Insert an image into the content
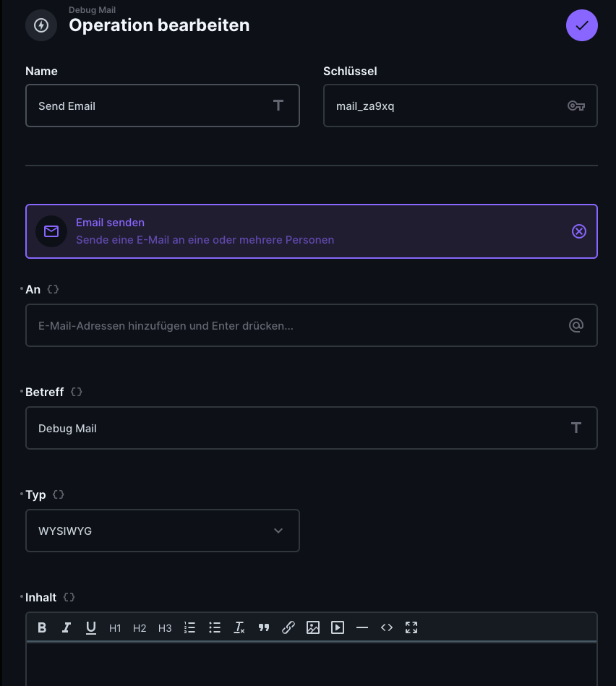Image resolution: width=616 pixels, height=686 pixels. (313, 627)
